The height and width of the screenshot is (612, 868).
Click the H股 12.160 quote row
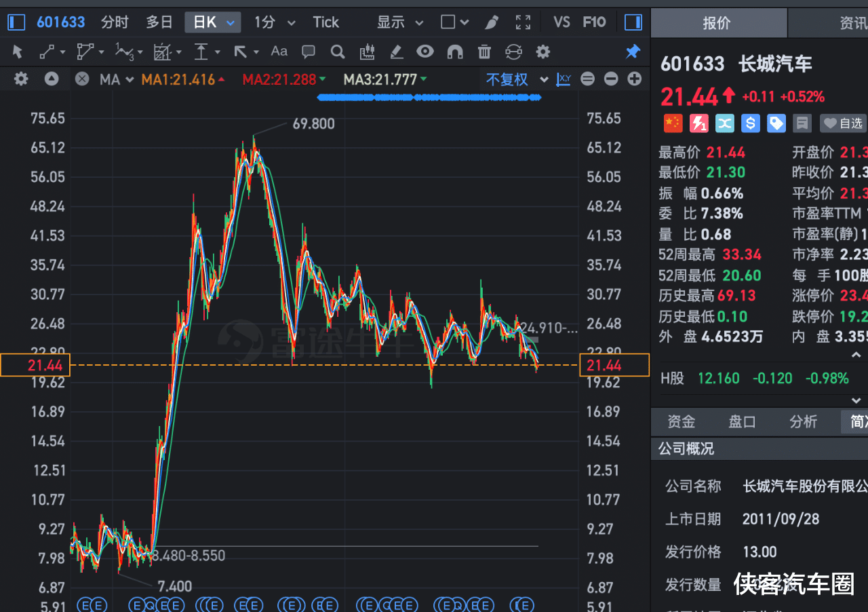pos(759,378)
